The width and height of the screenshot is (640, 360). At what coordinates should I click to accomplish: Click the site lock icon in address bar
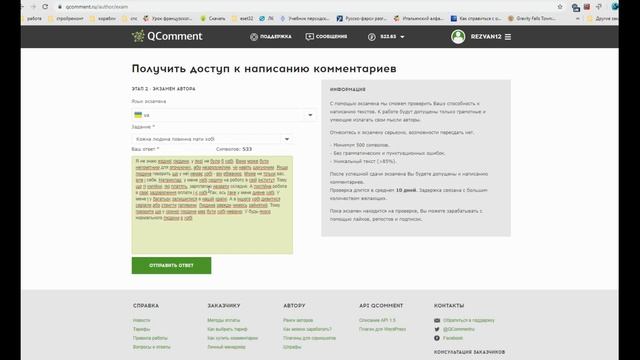point(60,7)
